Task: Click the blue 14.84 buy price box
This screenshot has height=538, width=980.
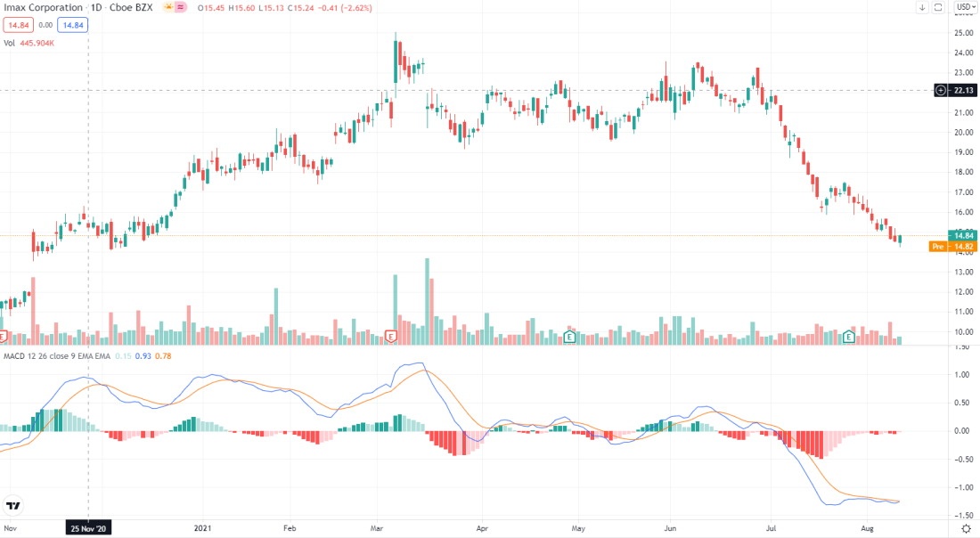Action: (72, 25)
